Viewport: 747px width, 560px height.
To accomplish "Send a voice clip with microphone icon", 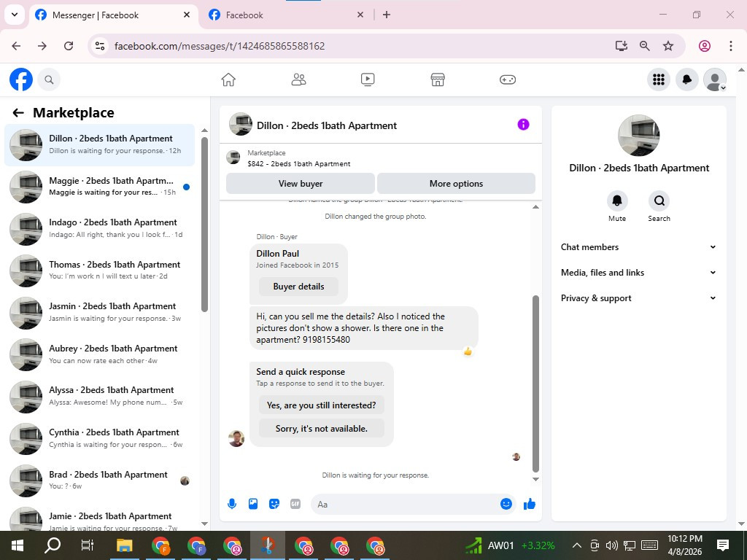I will 232,504.
